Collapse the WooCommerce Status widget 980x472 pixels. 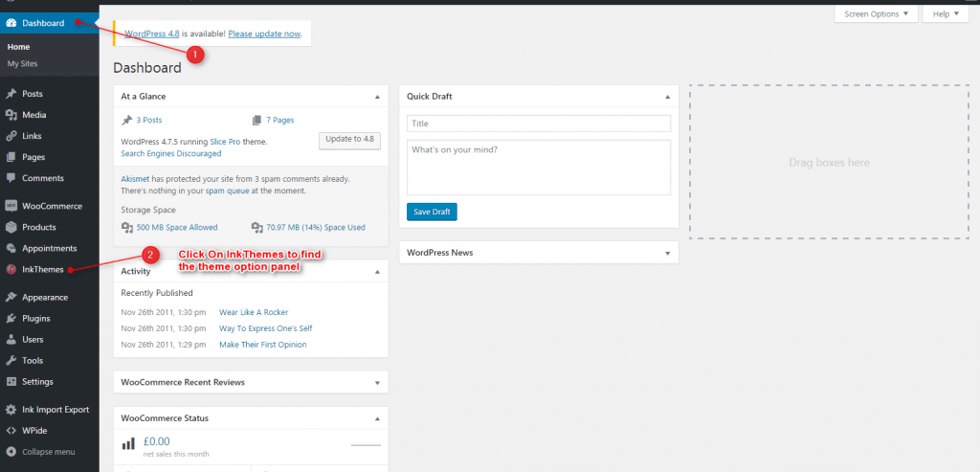pyautogui.click(x=377, y=418)
